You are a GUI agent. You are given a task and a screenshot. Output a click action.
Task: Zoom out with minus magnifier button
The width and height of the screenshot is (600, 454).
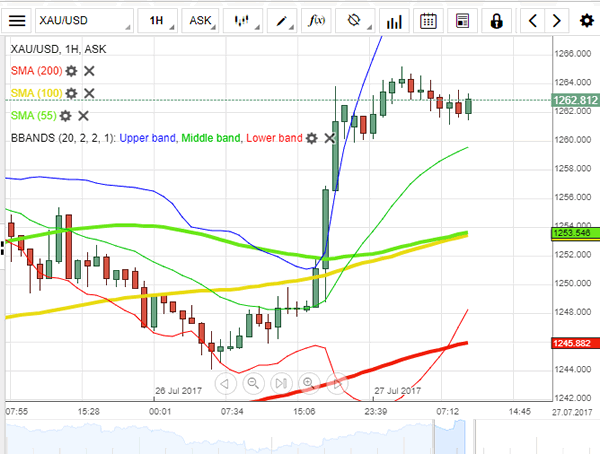point(253,383)
